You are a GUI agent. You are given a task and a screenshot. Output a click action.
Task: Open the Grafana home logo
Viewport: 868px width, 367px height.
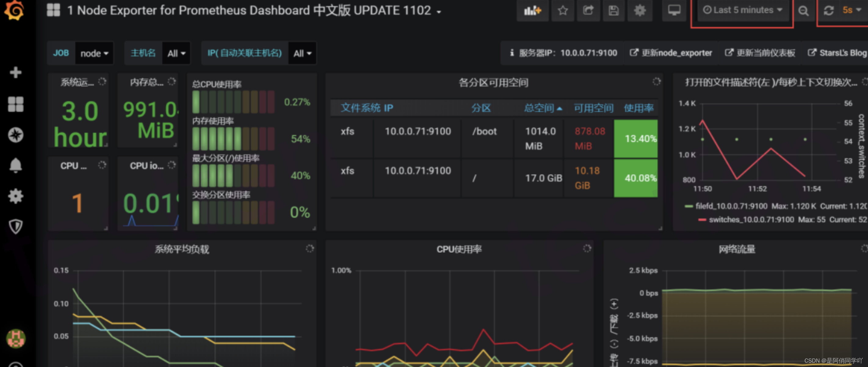click(x=14, y=10)
